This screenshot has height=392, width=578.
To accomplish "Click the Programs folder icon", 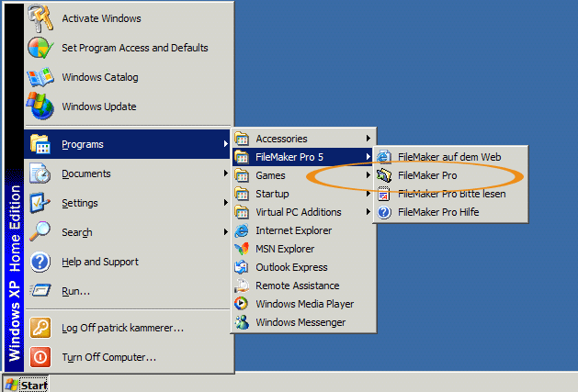I will (40, 144).
